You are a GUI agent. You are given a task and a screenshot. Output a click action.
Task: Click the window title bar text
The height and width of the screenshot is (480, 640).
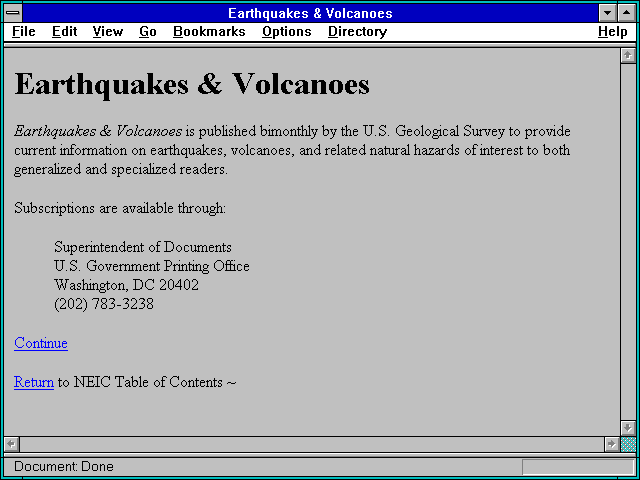(x=310, y=13)
